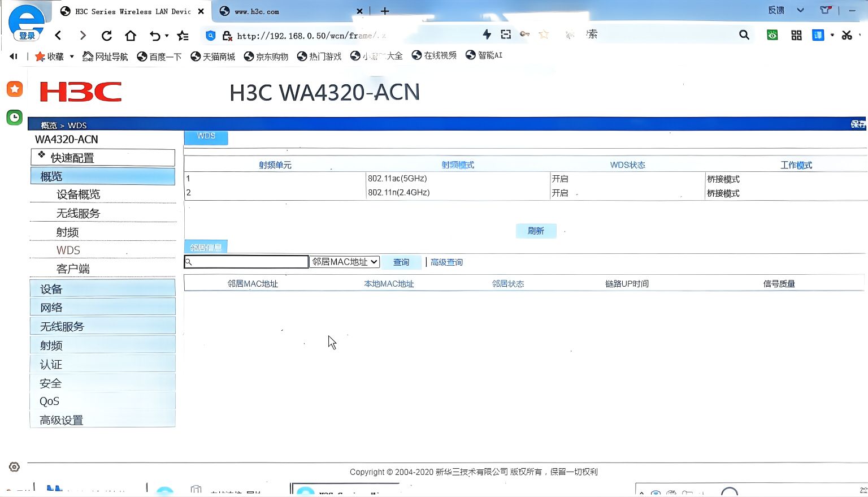This screenshot has height=497, width=868.
Task: Open the four-squares apps grid icon
Action: pyautogui.click(x=796, y=35)
